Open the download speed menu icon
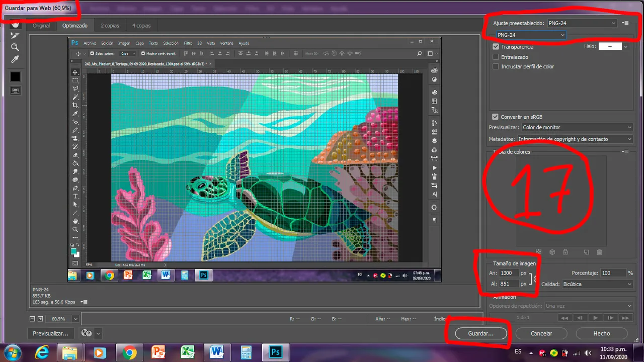This screenshot has height=362, width=644. 85,302
